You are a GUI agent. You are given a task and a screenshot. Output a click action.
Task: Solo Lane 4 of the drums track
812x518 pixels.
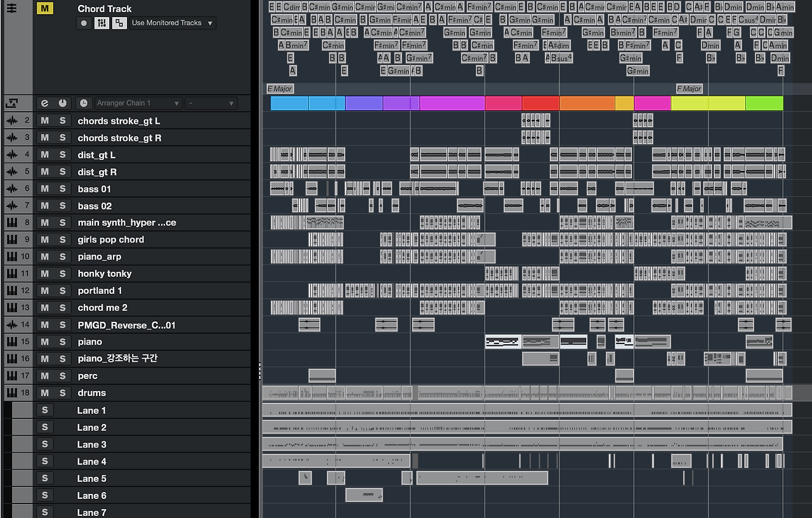(x=44, y=462)
